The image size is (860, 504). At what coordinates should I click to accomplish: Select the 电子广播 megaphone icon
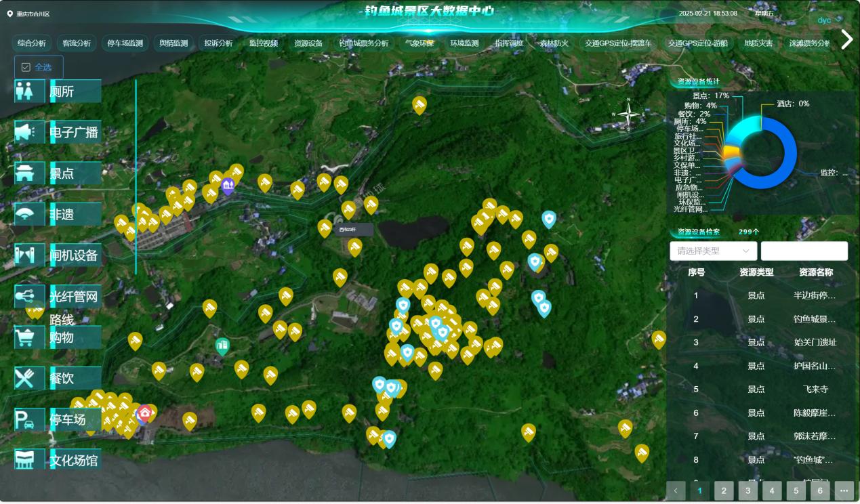tap(25, 132)
